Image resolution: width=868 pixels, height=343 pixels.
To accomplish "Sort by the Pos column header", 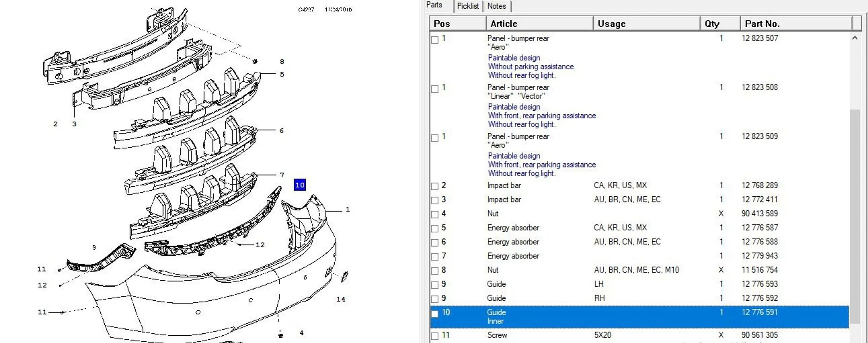I will click(458, 24).
